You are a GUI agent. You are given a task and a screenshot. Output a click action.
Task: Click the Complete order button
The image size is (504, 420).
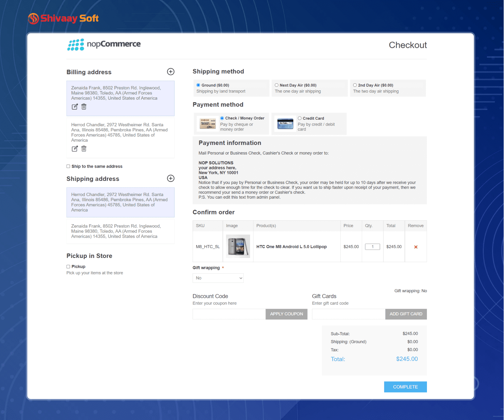pyautogui.click(x=406, y=387)
